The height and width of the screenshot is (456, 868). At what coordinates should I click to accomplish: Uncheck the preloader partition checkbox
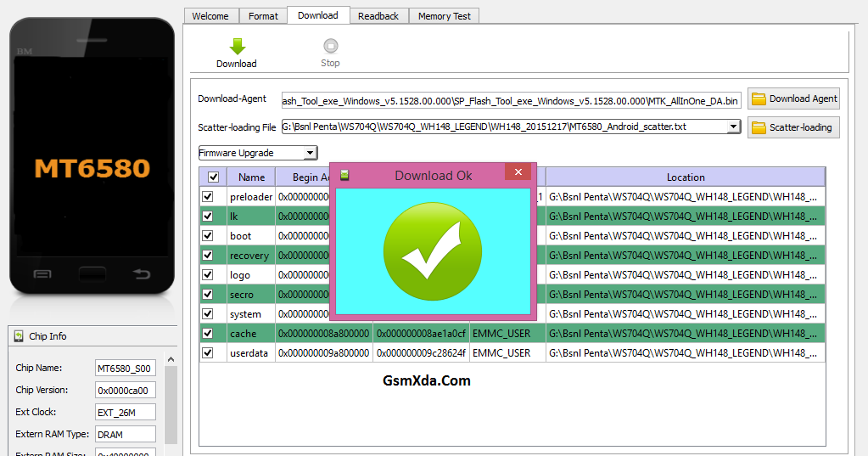[x=208, y=197]
